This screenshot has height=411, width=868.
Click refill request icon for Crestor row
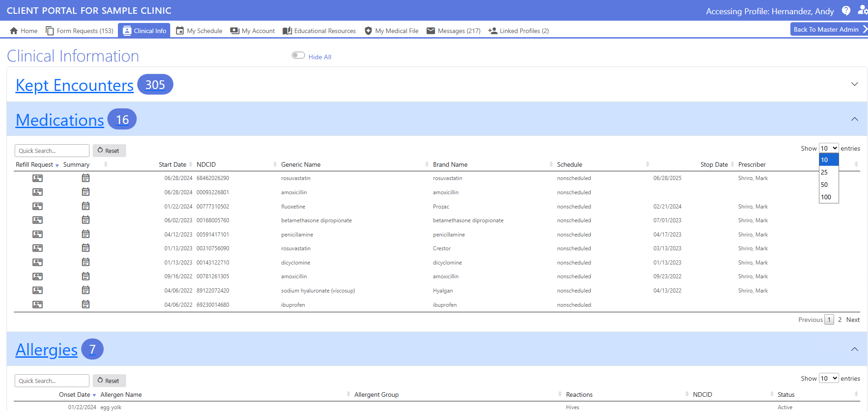tap(38, 248)
